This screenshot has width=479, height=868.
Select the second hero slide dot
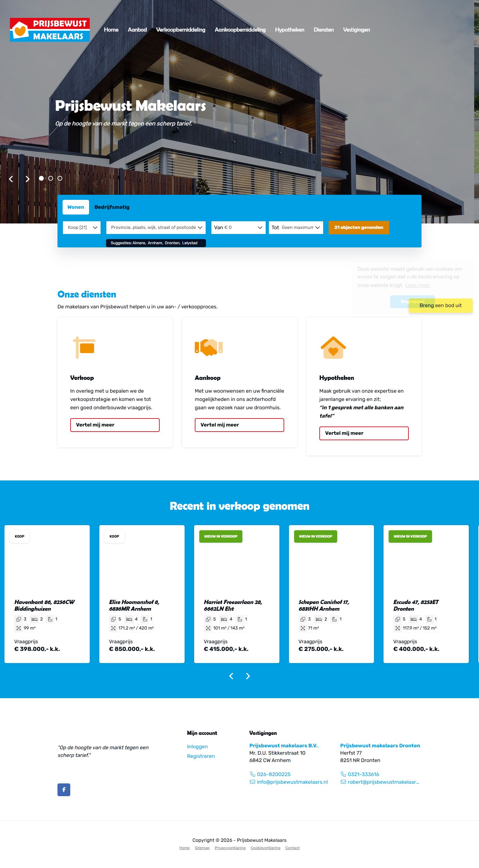[50, 178]
